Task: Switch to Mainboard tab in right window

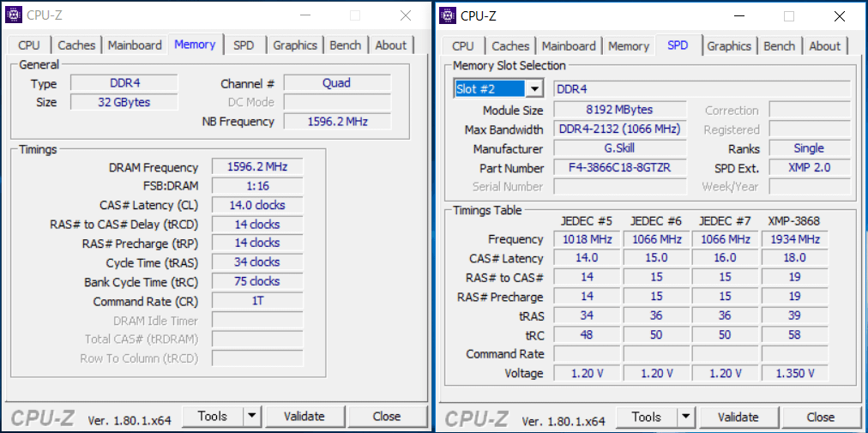Action: tap(569, 46)
